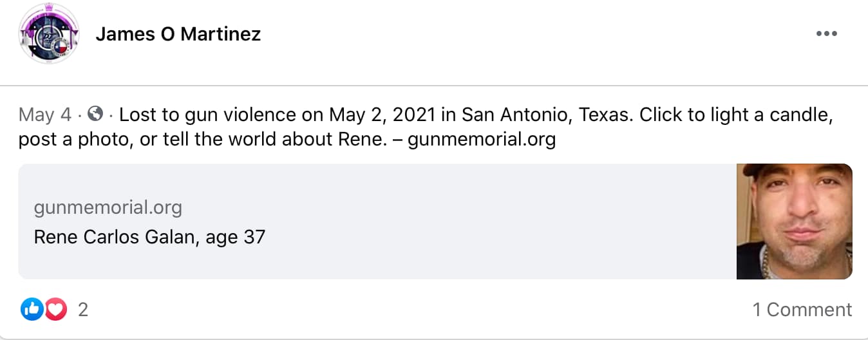Click the blue Like reaction icon

pos(32,310)
